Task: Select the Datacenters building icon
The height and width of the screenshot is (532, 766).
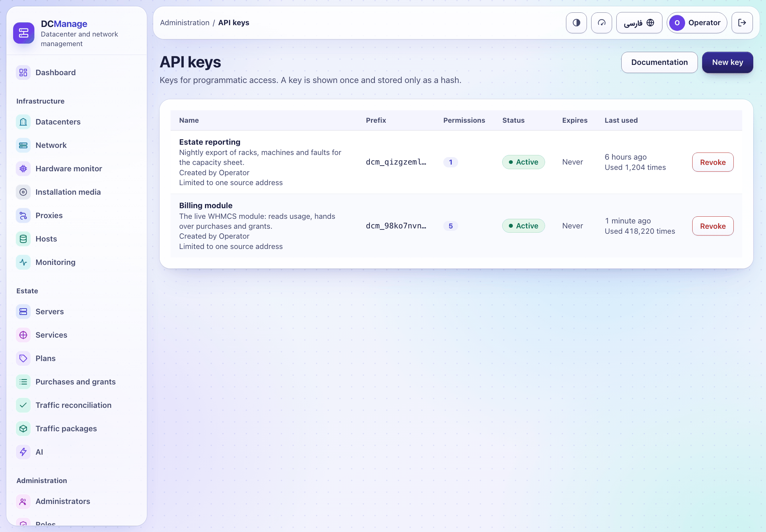Action: click(x=23, y=122)
